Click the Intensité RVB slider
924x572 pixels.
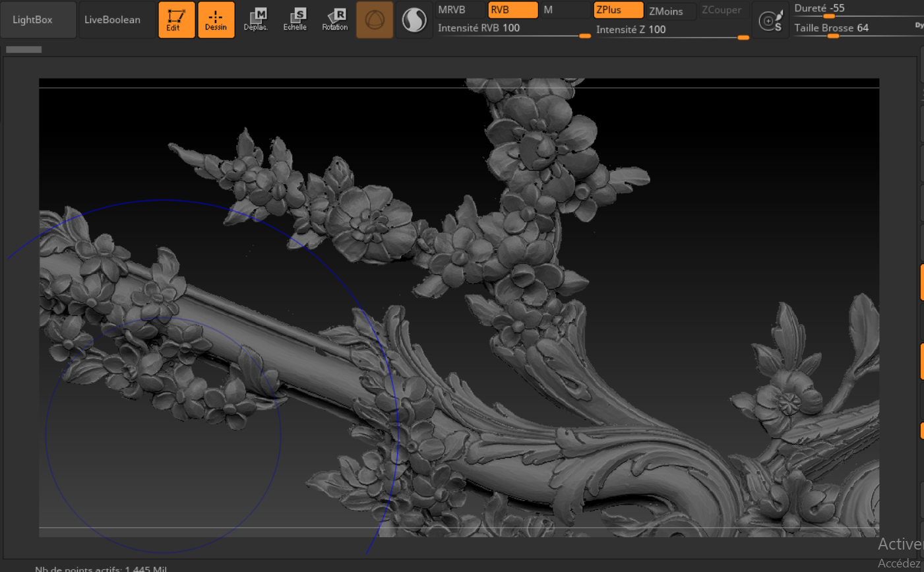click(514, 29)
